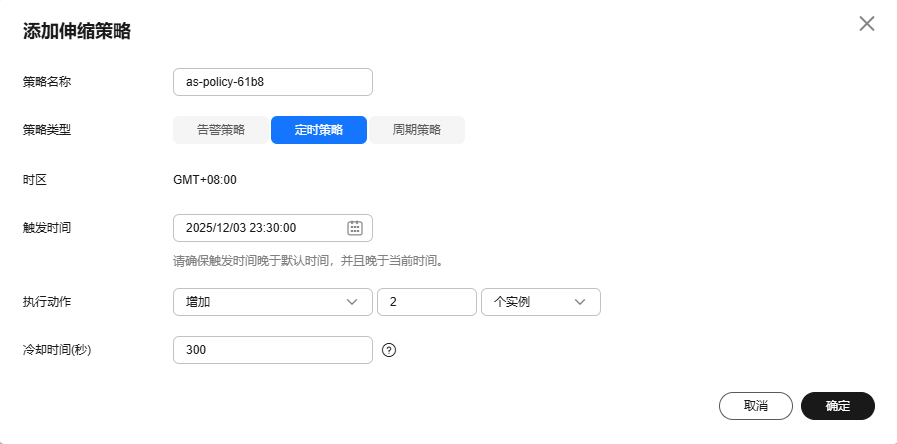
Task: Close the 添加伸缩策略 dialog with X
Action: tap(866, 24)
